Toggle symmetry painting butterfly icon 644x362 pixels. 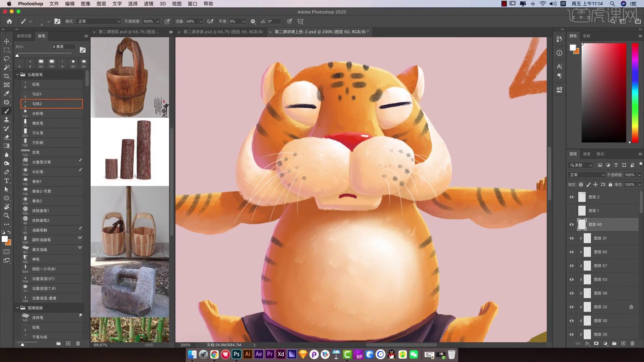[300, 21]
